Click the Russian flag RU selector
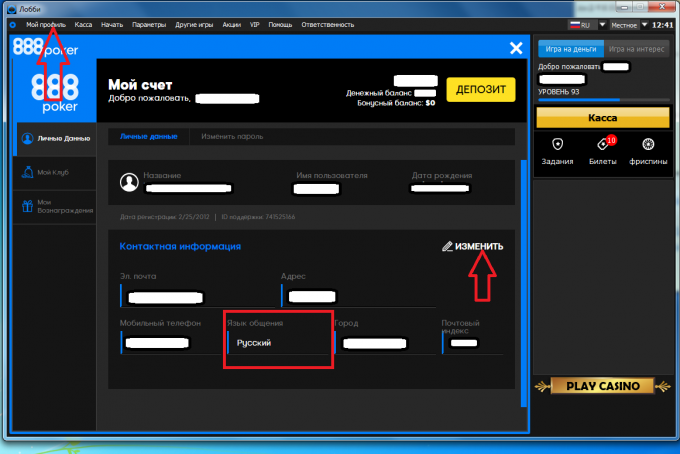 tap(580, 25)
